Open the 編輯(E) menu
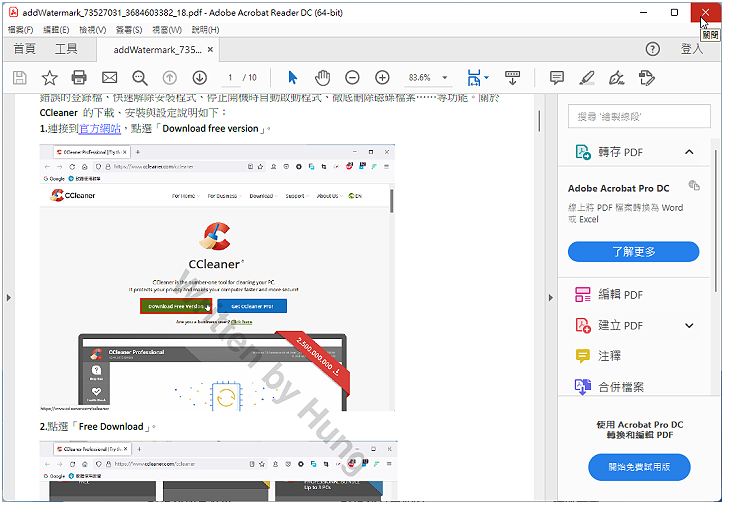Image resolution: width=731 pixels, height=513 pixels. (56, 30)
